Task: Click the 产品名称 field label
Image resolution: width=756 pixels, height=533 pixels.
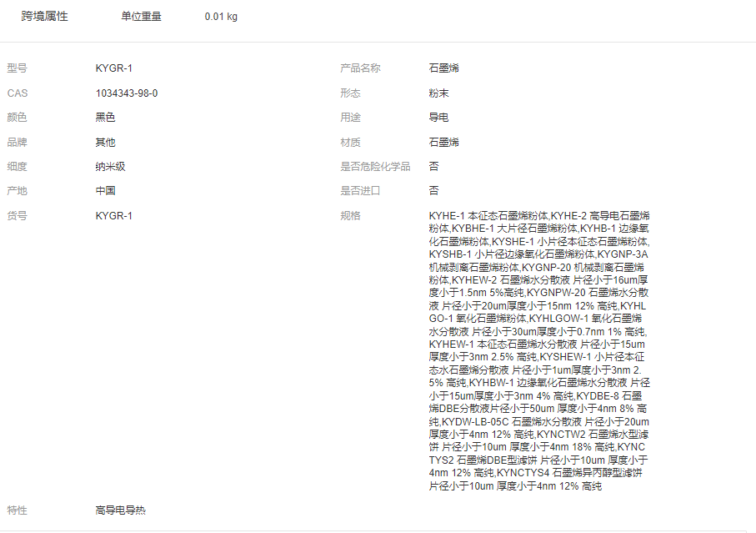Action: click(360, 68)
